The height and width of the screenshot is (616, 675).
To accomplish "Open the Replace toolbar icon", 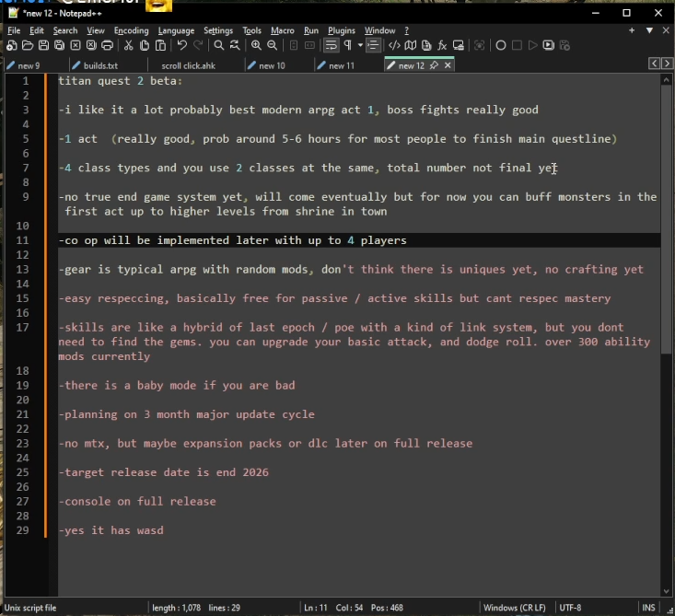I will pos(235,45).
